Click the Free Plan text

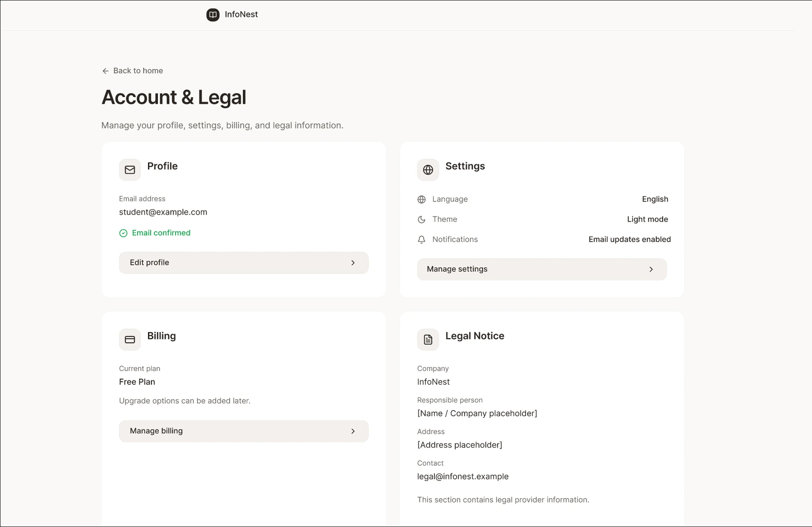(x=137, y=382)
